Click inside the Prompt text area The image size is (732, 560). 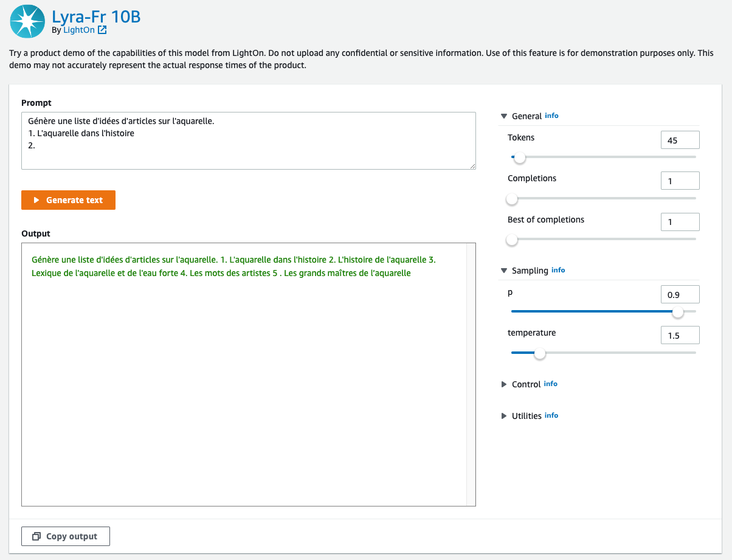[x=249, y=140]
